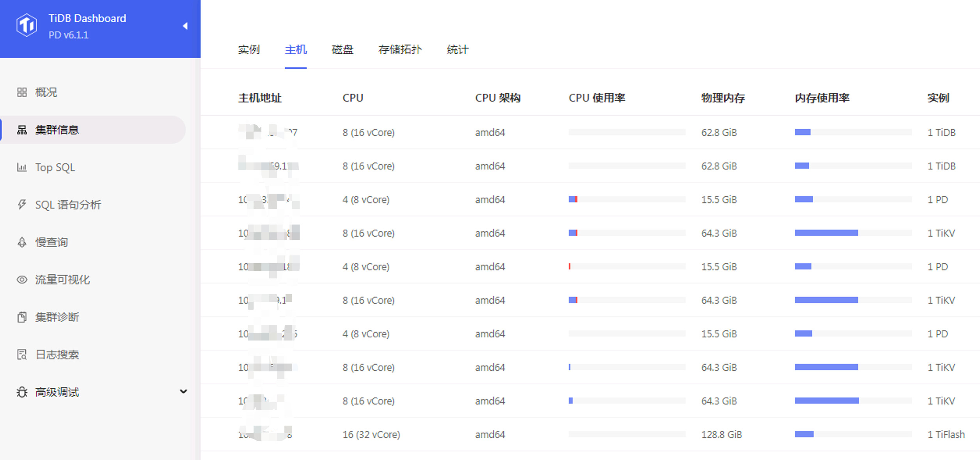Click the traffic visualization eye icon
Viewport: 980px width, 460px height.
[22, 280]
